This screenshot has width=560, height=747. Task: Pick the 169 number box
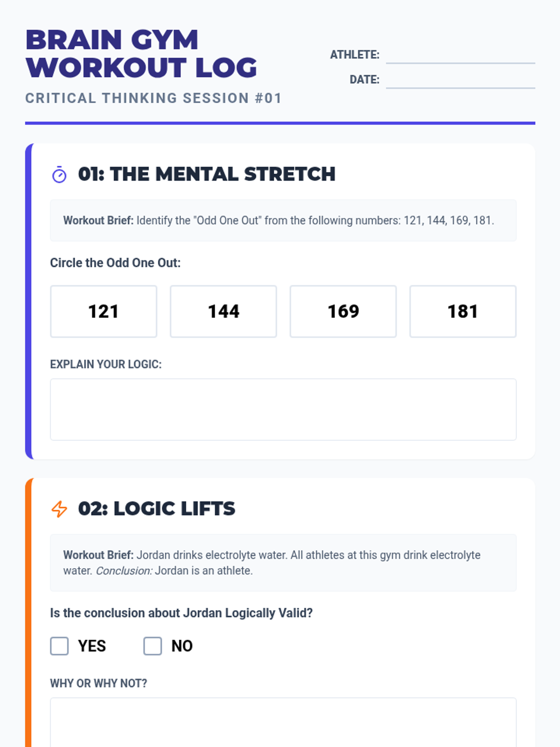(x=343, y=311)
